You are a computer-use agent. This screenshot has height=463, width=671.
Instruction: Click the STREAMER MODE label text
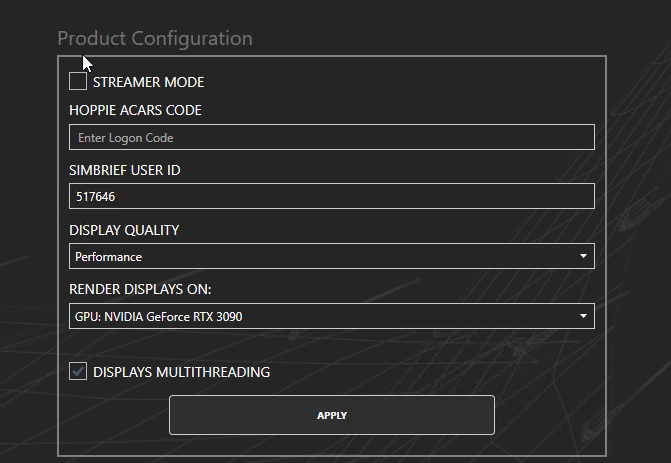pos(148,82)
